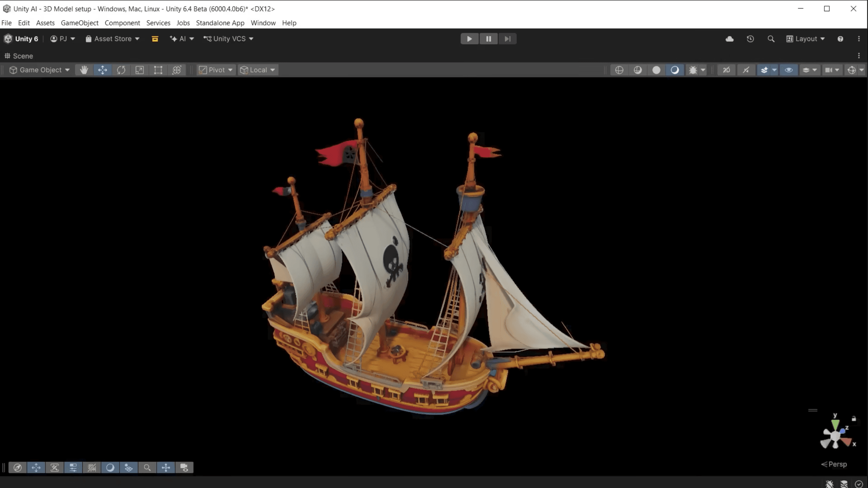Screen dimensions: 868x488
Task: Toggle 2D view mode
Action: (726, 70)
